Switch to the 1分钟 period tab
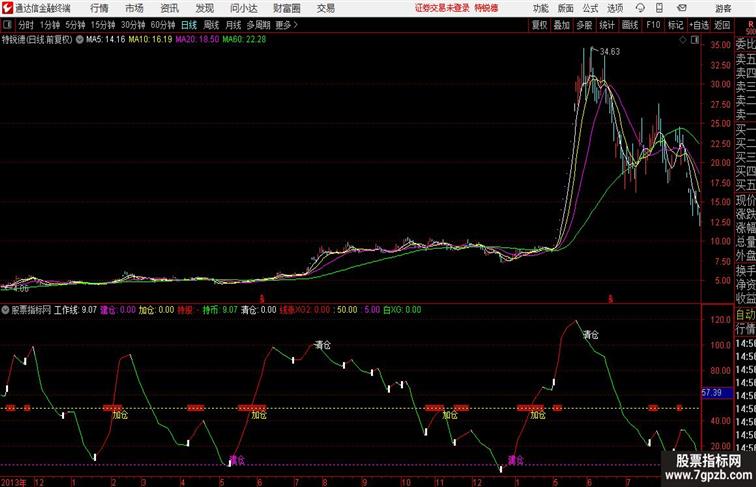 pyautogui.click(x=50, y=25)
